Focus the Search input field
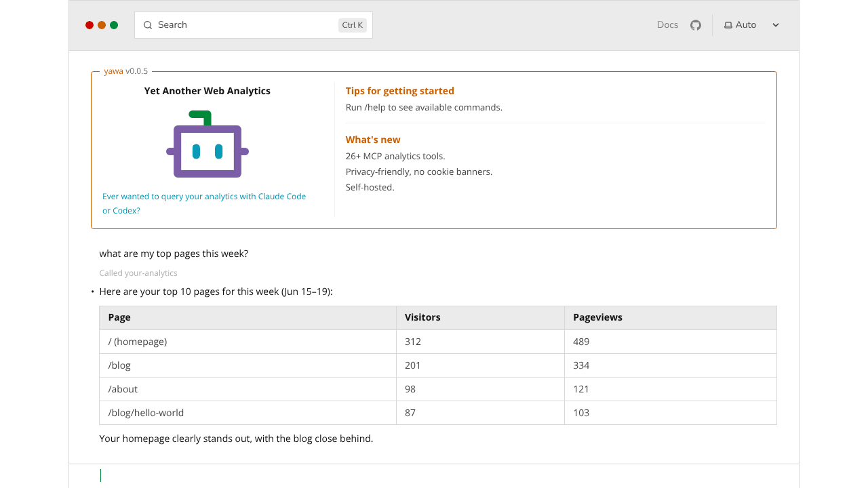Screen dimensions: 868x488 [x=254, y=25]
